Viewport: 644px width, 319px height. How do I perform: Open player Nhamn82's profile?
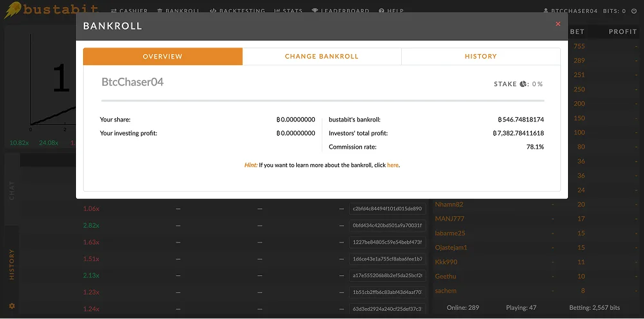pos(449,205)
